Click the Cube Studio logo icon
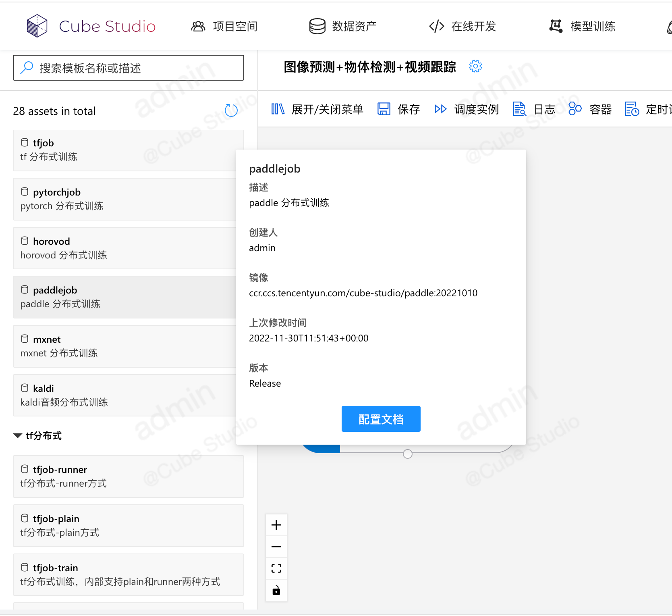The image size is (672, 616). (37, 26)
